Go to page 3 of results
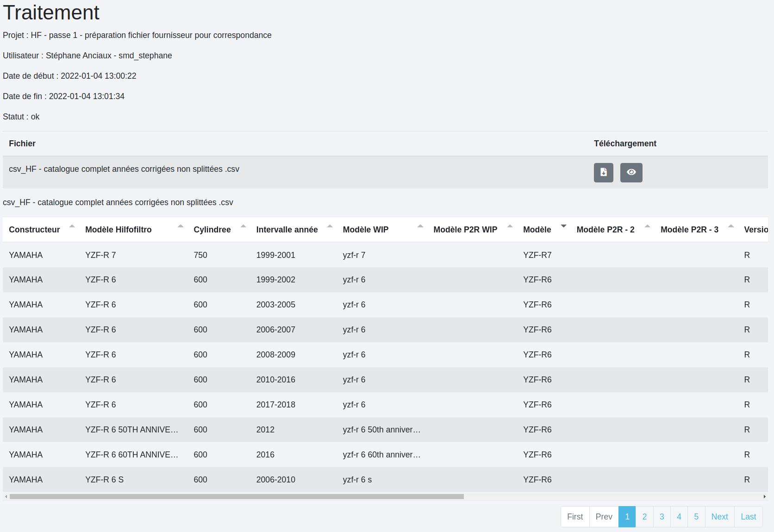This screenshot has height=532, width=774. pyautogui.click(x=662, y=517)
